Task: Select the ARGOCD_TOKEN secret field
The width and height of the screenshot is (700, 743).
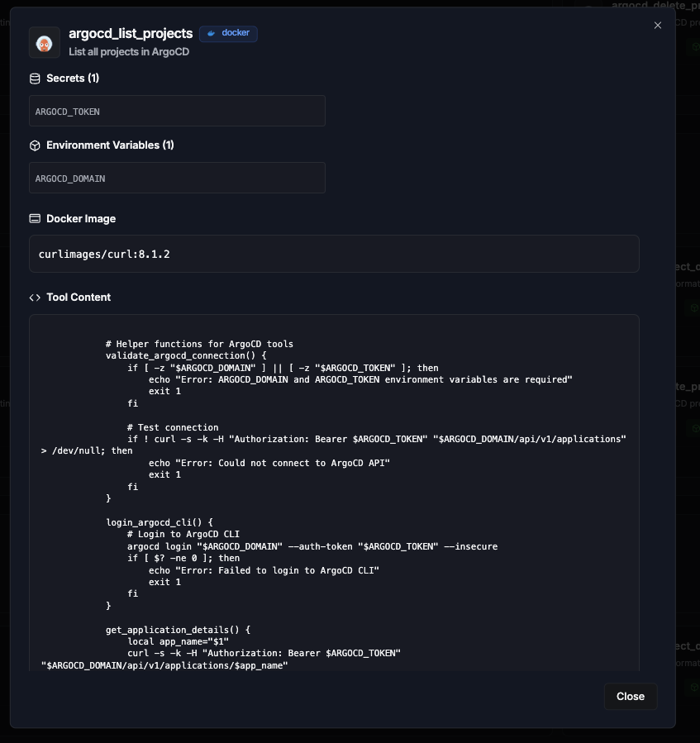Action: tap(177, 111)
